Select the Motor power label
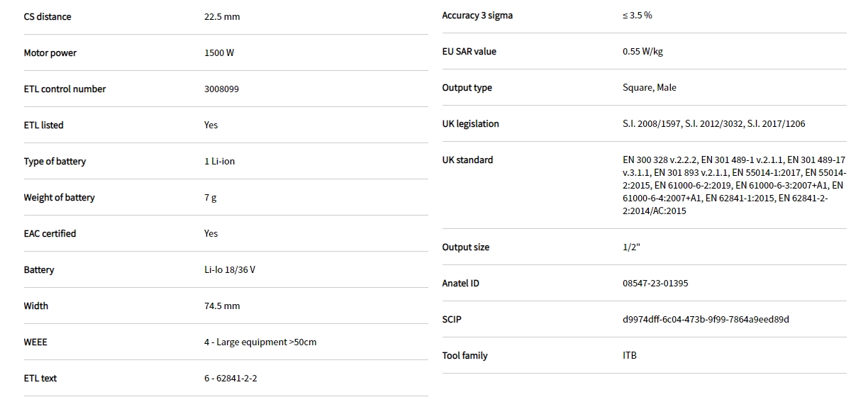The height and width of the screenshot is (397, 868). 50,53
